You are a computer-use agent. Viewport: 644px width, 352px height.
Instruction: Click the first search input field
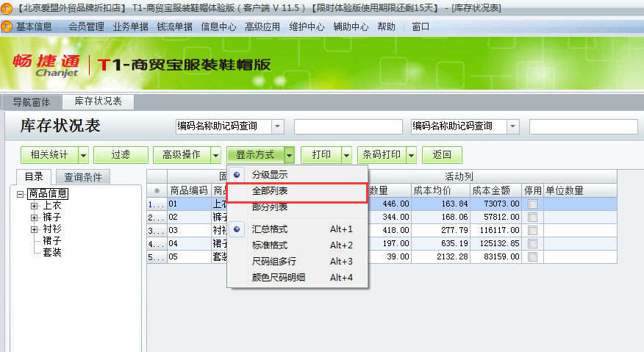pyautogui.click(x=348, y=126)
